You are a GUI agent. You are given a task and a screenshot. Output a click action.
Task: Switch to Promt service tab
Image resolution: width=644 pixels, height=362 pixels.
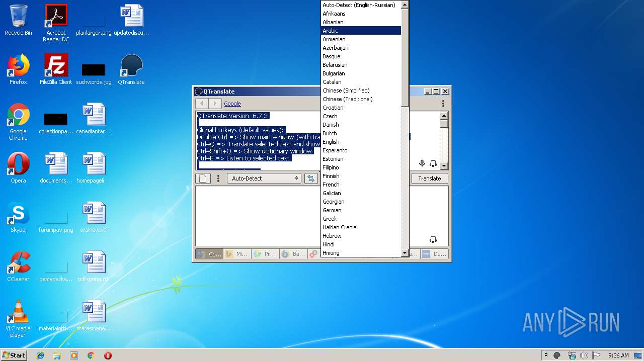265,254
